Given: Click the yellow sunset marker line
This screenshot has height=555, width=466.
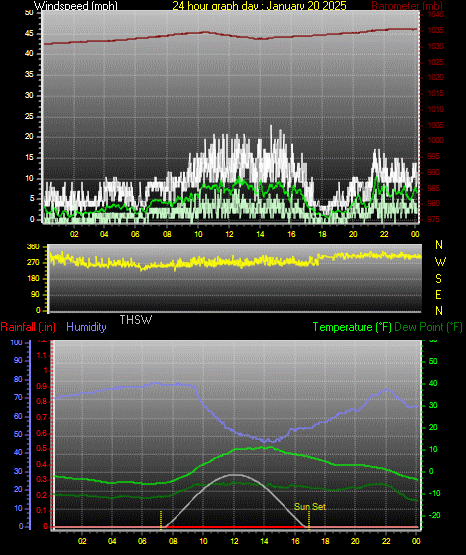Looking at the screenshot, I should tap(309, 520).
